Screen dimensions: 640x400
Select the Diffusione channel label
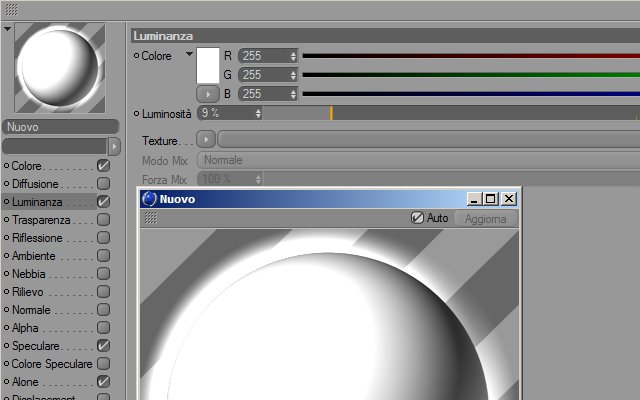tap(35, 184)
